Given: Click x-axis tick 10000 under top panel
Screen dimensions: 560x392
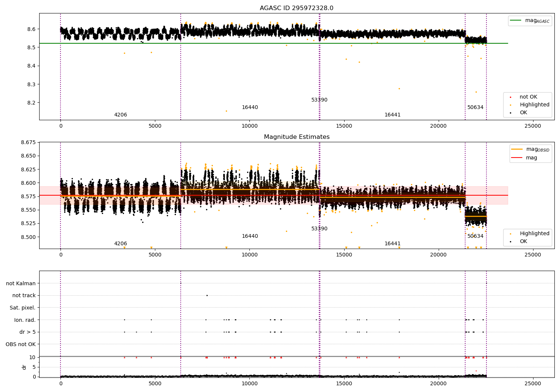Looking at the screenshot, I should pyautogui.click(x=249, y=126).
